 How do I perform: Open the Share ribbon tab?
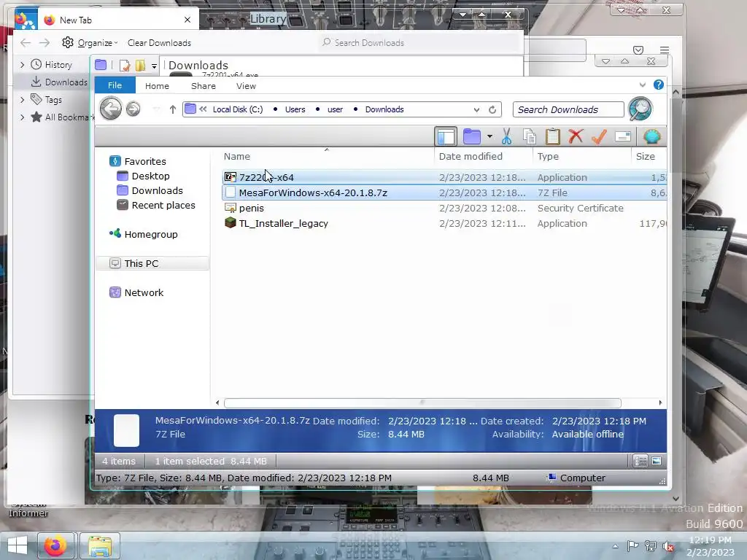click(x=204, y=86)
